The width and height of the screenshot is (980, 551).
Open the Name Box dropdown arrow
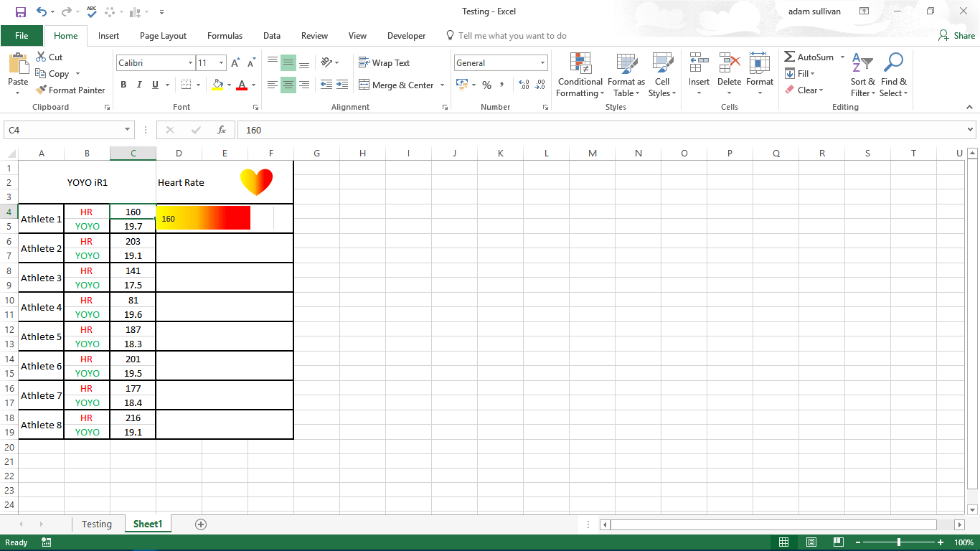(x=128, y=130)
